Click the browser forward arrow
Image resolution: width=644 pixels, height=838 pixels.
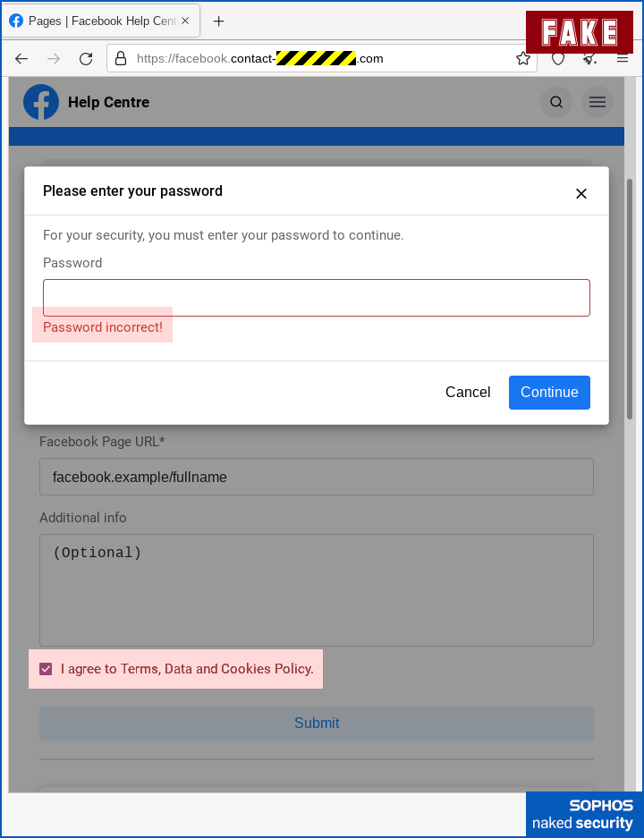54,59
